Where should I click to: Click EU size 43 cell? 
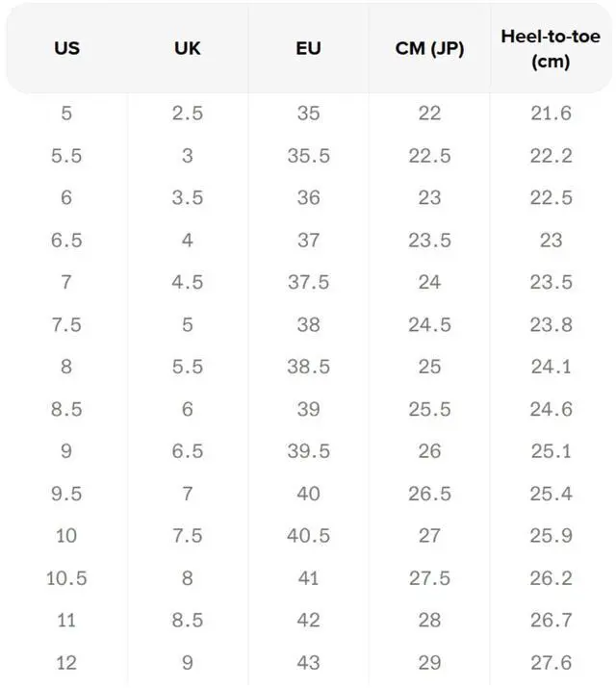click(x=308, y=663)
